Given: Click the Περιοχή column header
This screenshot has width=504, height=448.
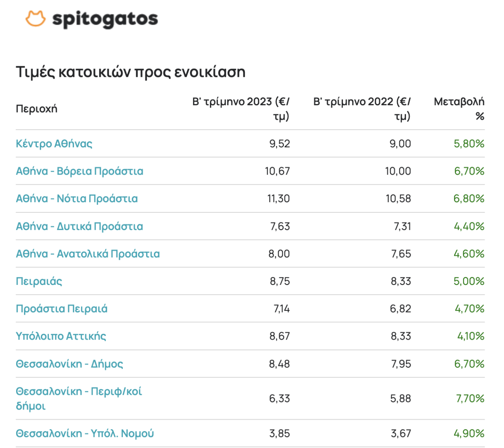Looking at the screenshot, I should [x=37, y=109].
